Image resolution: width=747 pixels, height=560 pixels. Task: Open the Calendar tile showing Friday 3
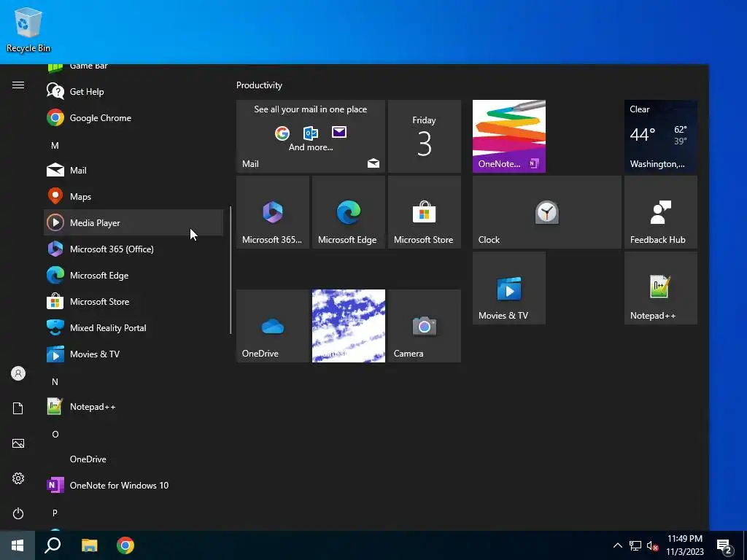click(x=425, y=136)
